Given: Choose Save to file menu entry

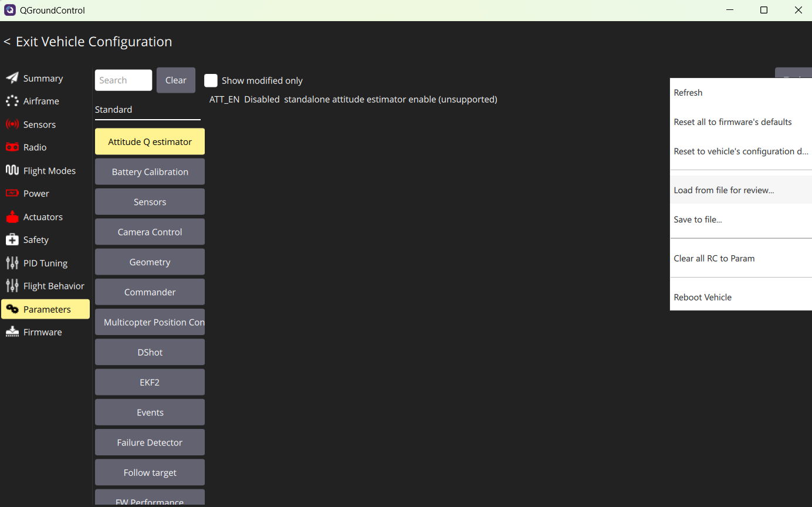Looking at the screenshot, I should pos(741,219).
